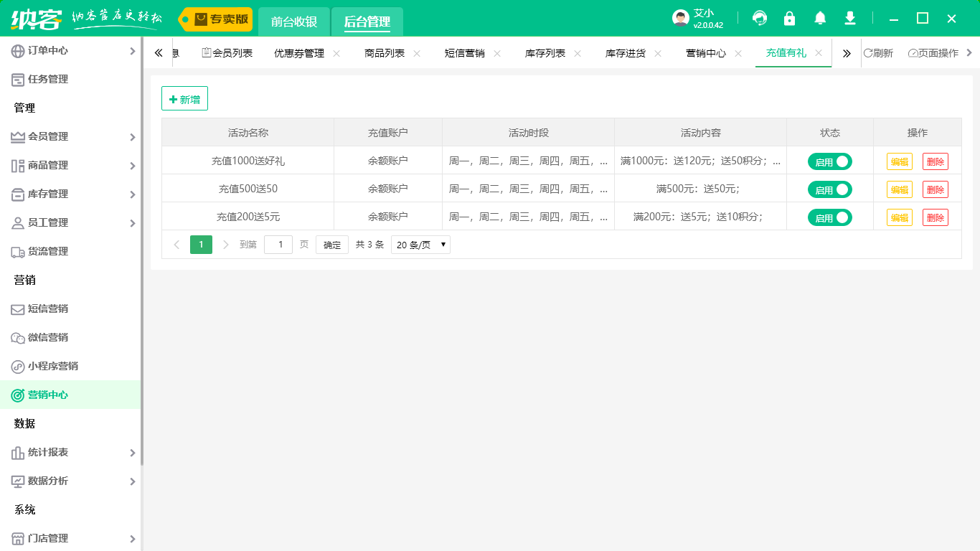Click the download icon in header
This screenshot has height=551, width=980.
point(850,18)
